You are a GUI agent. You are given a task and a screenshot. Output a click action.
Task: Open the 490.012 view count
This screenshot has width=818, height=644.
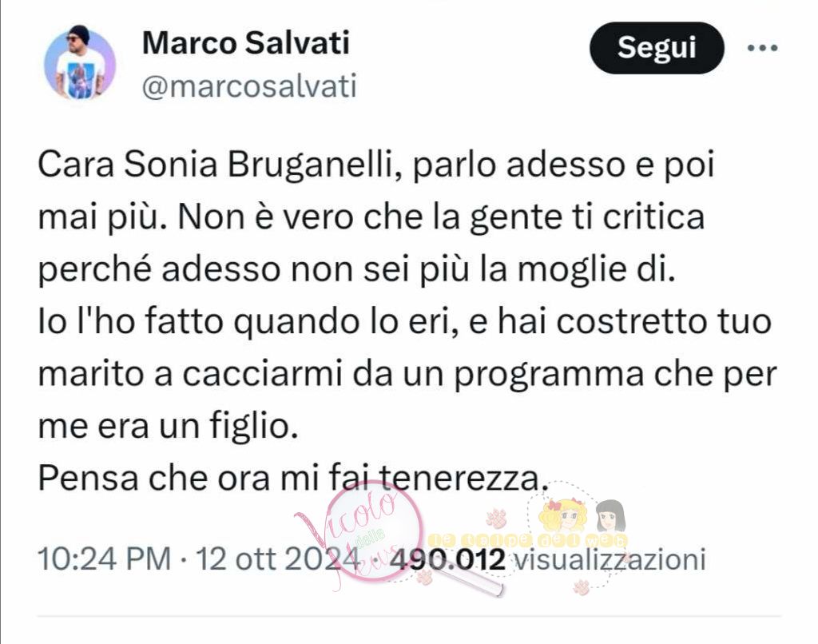(x=448, y=559)
